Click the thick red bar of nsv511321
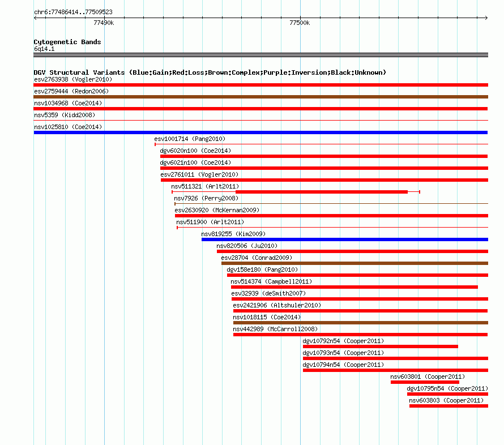 coord(322,192)
